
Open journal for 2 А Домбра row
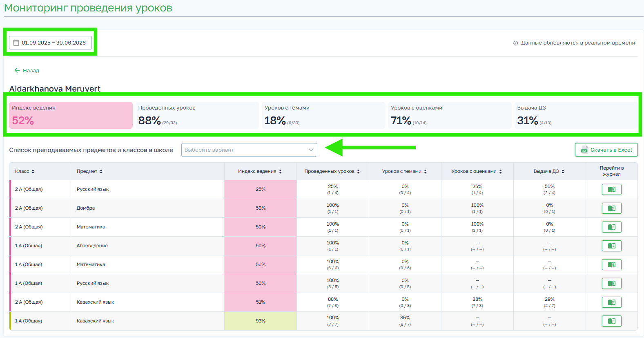pyautogui.click(x=611, y=208)
